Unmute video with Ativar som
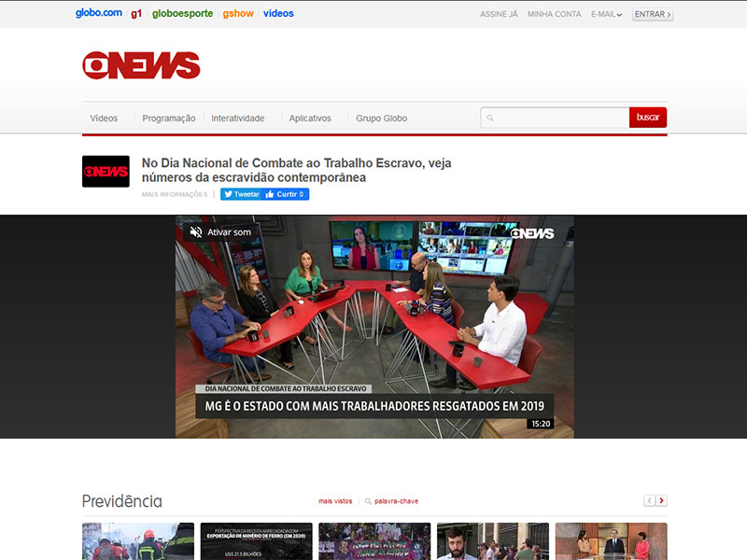 [220, 231]
